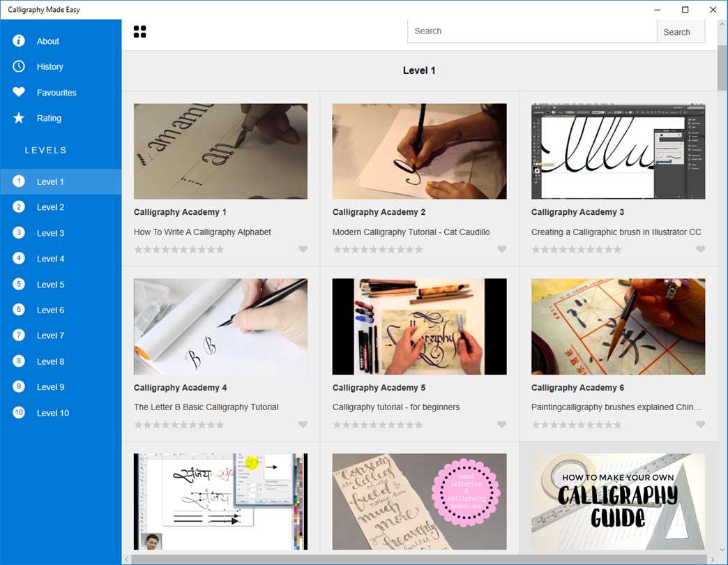Open 'Modern Calligraphy Tutorial - Cat Caudillo'
Image resolution: width=728 pixels, height=565 pixels.
coord(411,232)
